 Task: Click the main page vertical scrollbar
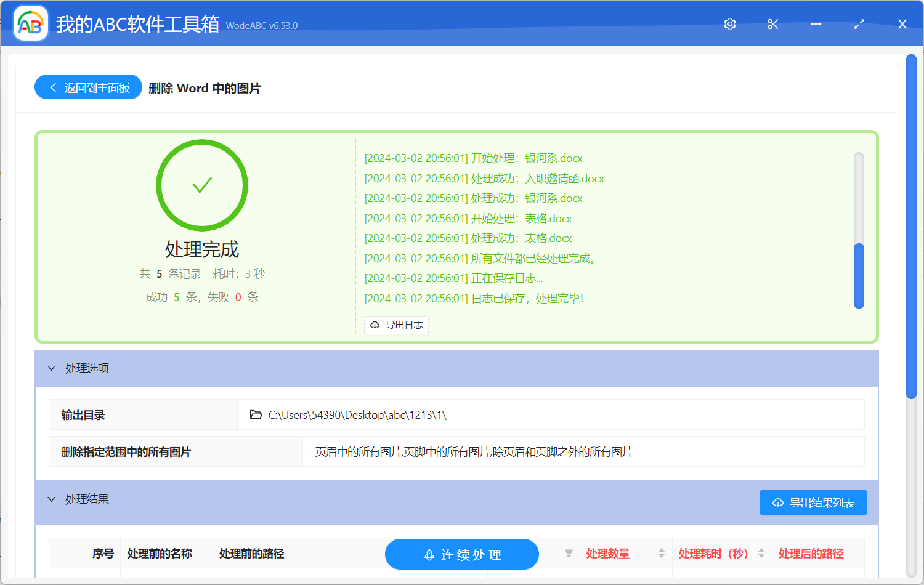911,228
